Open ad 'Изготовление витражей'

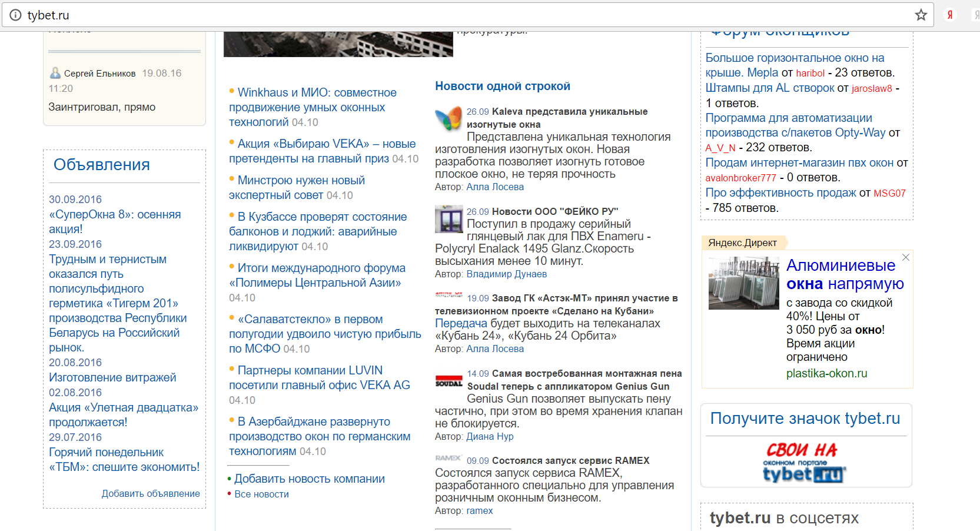pos(112,377)
